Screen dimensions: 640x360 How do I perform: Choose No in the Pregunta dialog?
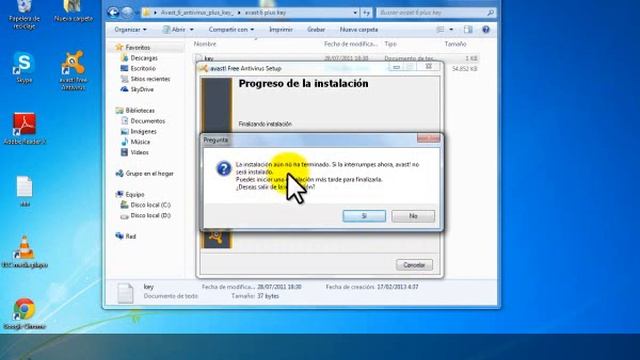tap(413, 216)
